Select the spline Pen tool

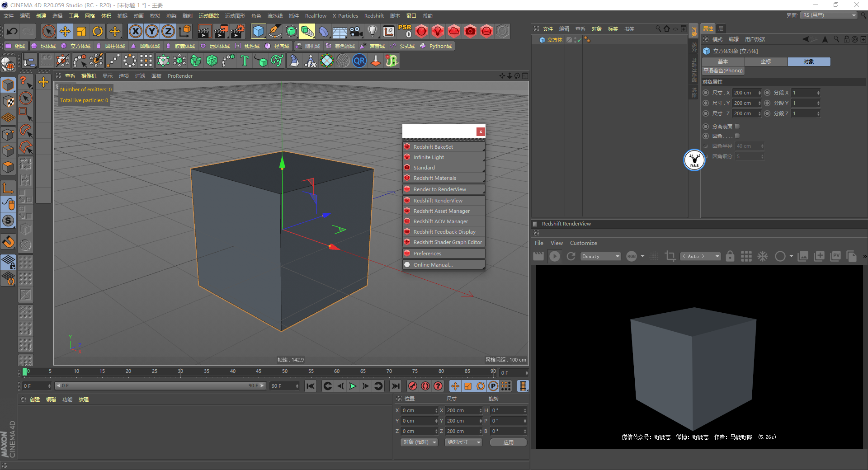pos(275,31)
